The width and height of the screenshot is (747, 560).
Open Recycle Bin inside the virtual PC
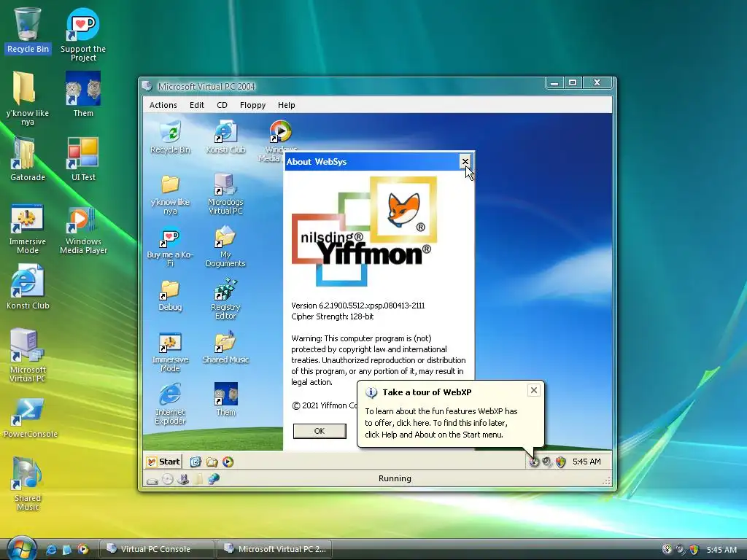(170, 136)
